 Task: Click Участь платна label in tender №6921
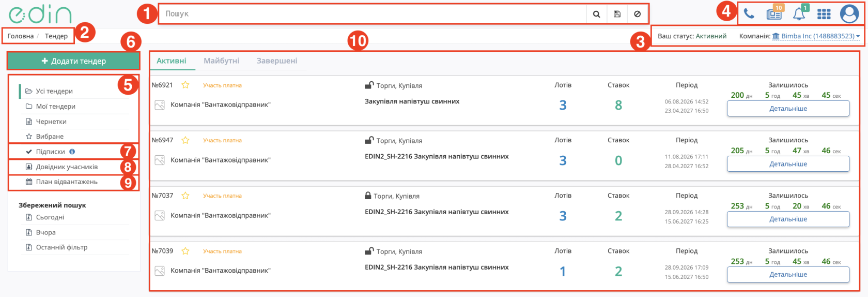coord(222,85)
